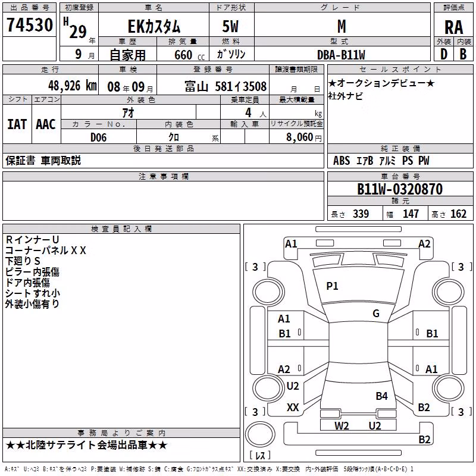Click first registration year H29

(x=75, y=28)
